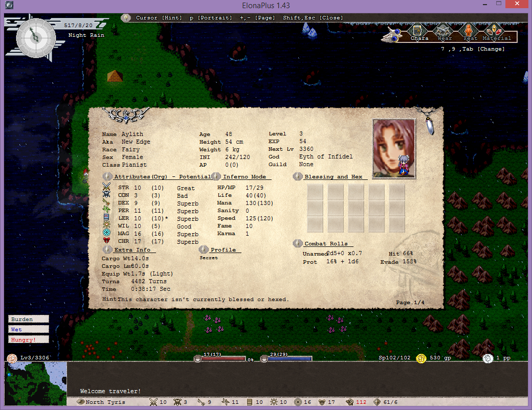Screen dimensions: 532x410
Task: Click the 'Evade 158%' text
Action: [398, 261]
